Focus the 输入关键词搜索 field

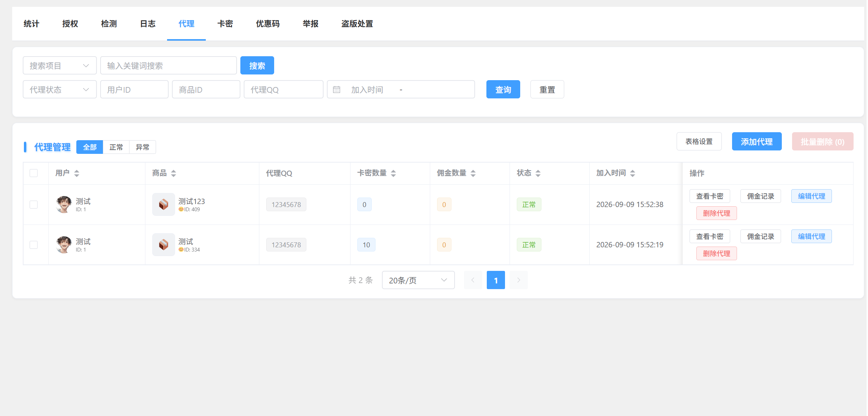click(x=169, y=66)
